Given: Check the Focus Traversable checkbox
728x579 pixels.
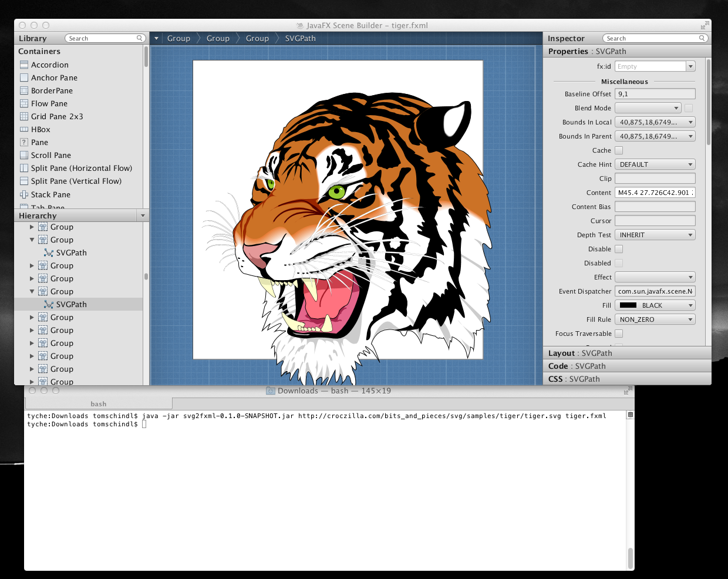Looking at the screenshot, I should click(619, 334).
